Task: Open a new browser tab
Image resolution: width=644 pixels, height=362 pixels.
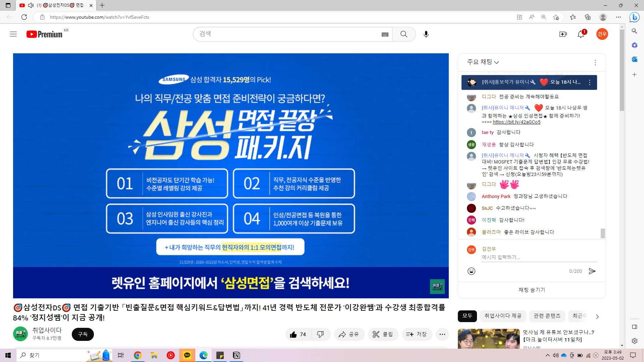Action: click(x=102, y=5)
